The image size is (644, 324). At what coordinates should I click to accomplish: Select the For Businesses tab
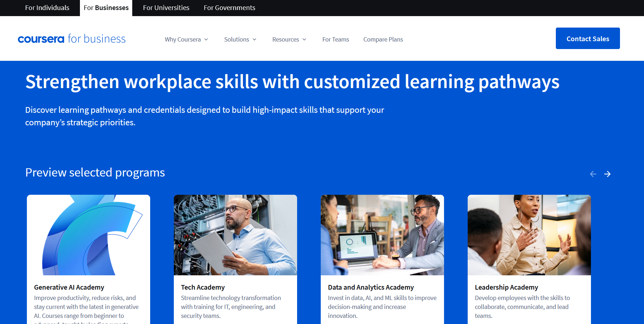(106, 8)
